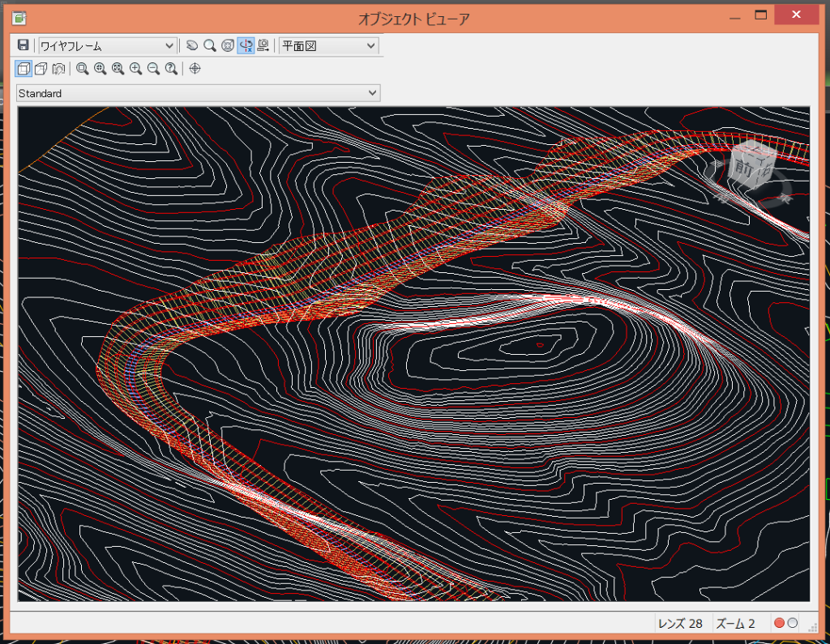Select the pan hand tool

[192, 46]
